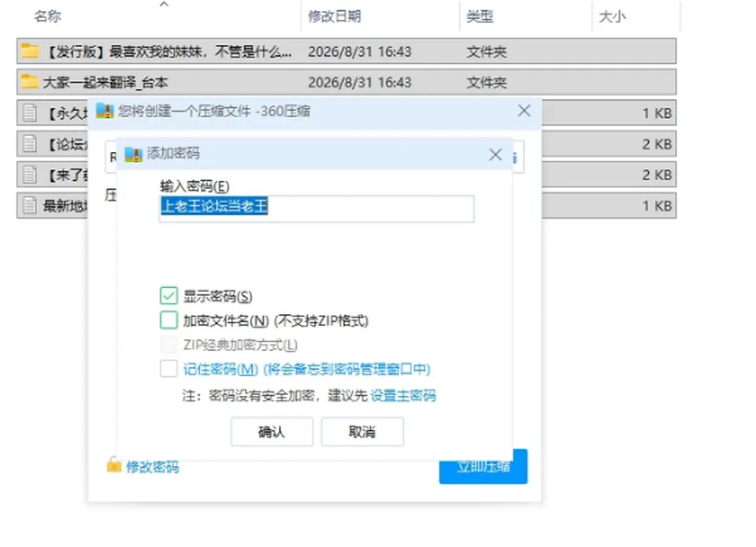Click 2 KB size in 【来了 row
The width and height of the screenshot is (756, 547).
coord(657,175)
